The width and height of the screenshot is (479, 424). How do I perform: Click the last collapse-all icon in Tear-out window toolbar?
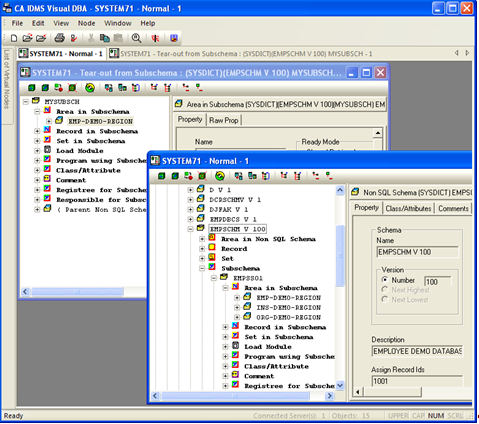(x=199, y=88)
